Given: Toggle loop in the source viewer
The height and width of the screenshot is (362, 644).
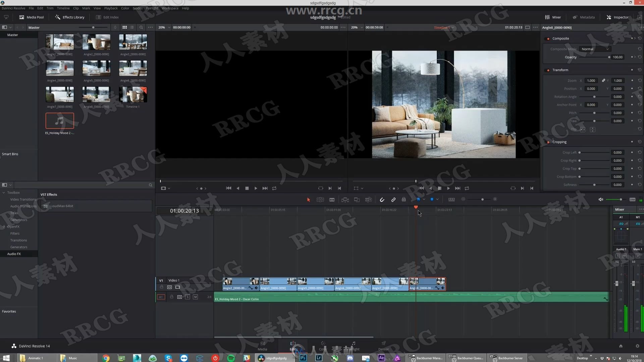Looking at the screenshot, I should coord(274,188).
